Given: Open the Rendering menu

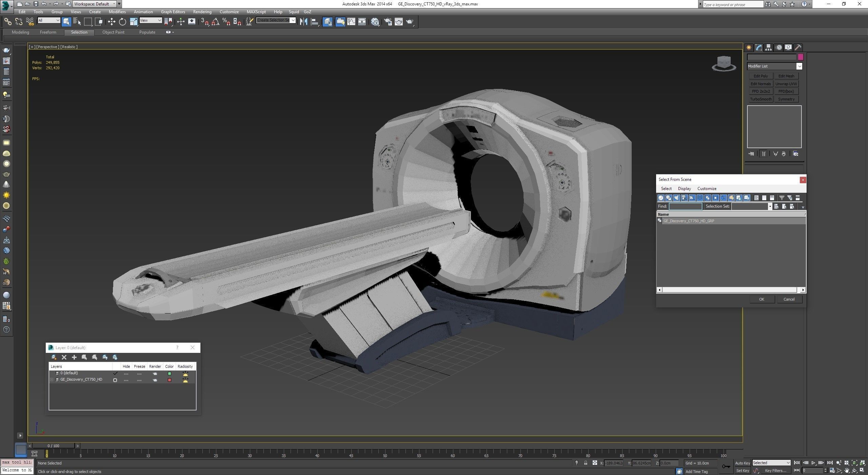Looking at the screenshot, I should point(202,12).
